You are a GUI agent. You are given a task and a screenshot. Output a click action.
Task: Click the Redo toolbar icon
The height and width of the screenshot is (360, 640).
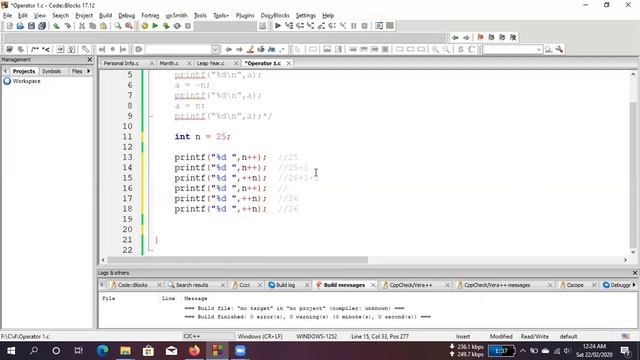click(67, 26)
